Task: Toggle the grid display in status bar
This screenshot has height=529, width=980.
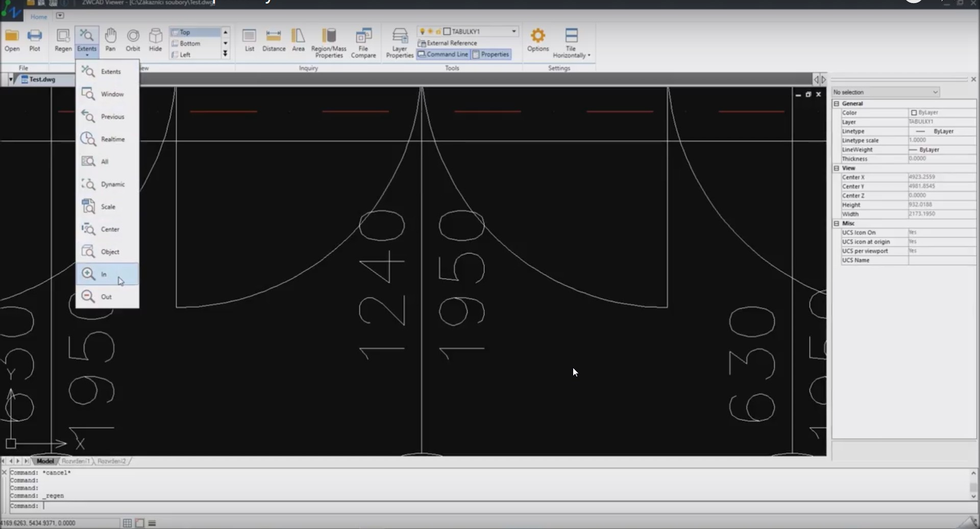Action: [x=127, y=523]
